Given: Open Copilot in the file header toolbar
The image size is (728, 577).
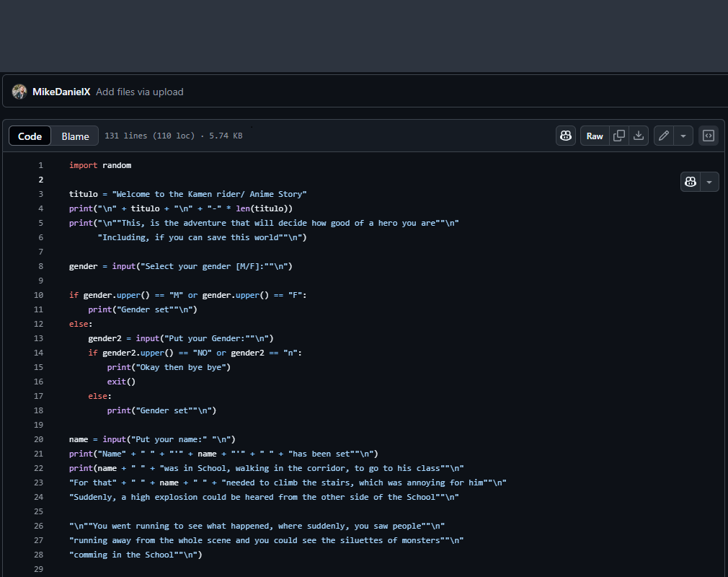Looking at the screenshot, I should point(566,136).
